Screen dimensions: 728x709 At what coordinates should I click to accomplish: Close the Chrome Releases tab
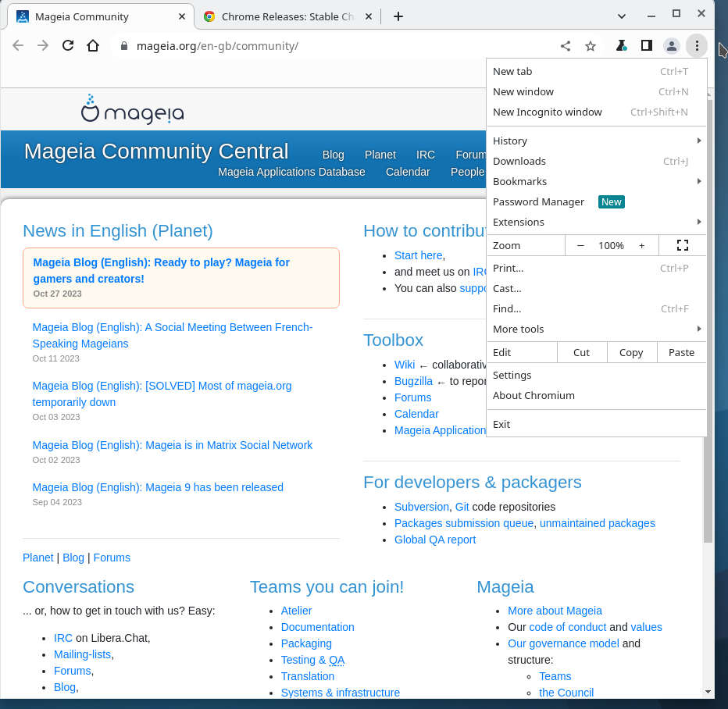click(369, 16)
